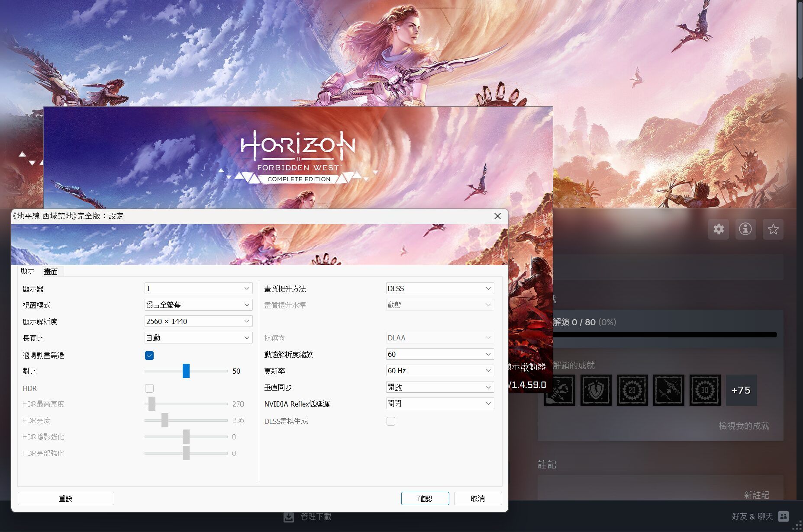Image resolution: width=803 pixels, height=532 pixels.
Task: Open the 動態解析度縮放 dropdown
Action: pyautogui.click(x=440, y=354)
